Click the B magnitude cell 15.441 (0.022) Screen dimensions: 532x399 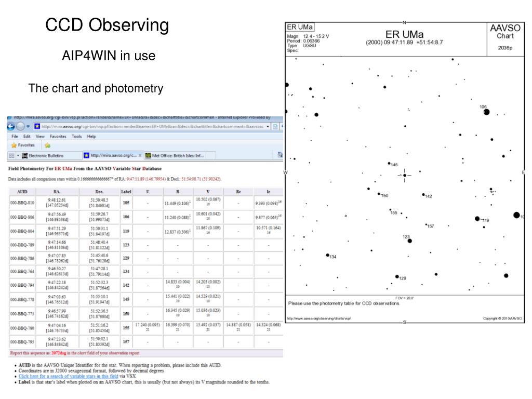pyautogui.click(x=178, y=299)
